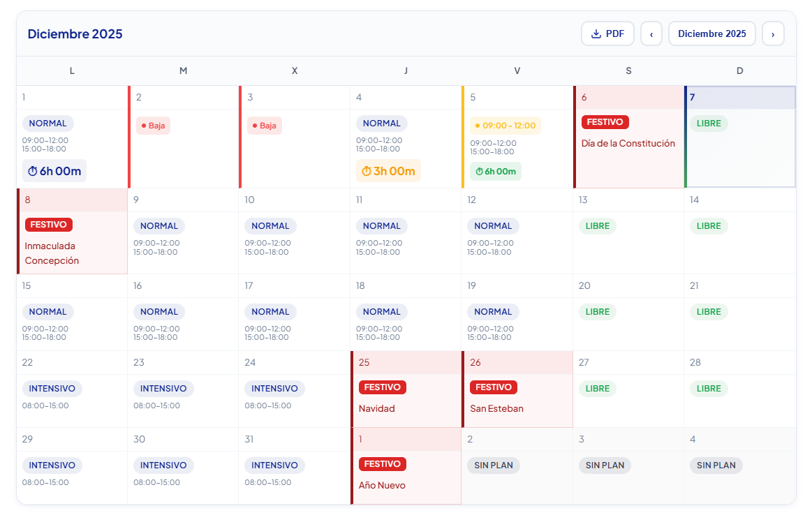
Task: Click the red dot next to Baja on December 3
Action: [x=254, y=125]
